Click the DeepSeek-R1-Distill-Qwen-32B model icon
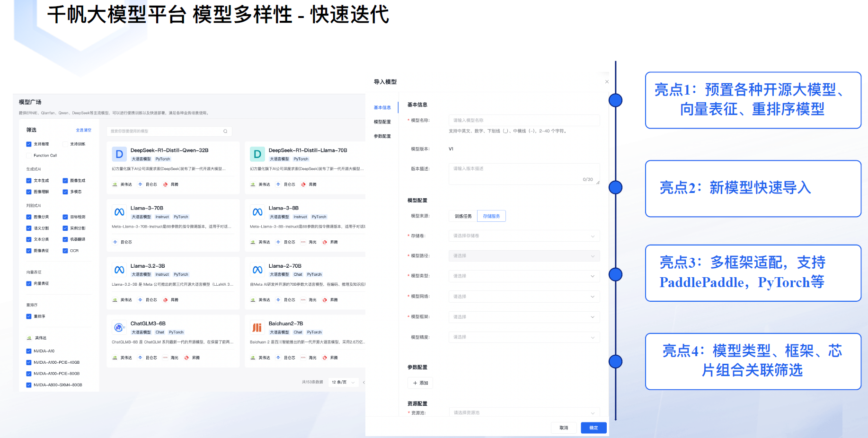Image resolution: width=868 pixels, height=438 pixels. tap(119, 154)
